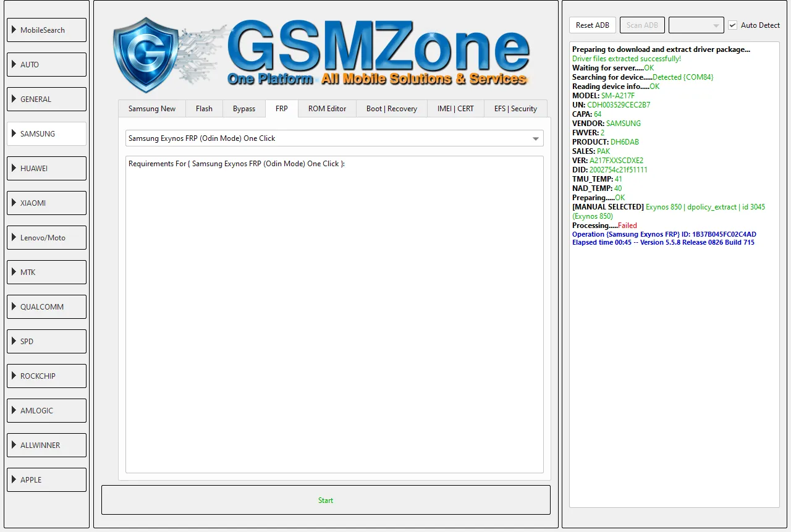Click the DID value '2002754c21f51111'
Viewport: 791px width, 532px height.
(x=619, y=170)
